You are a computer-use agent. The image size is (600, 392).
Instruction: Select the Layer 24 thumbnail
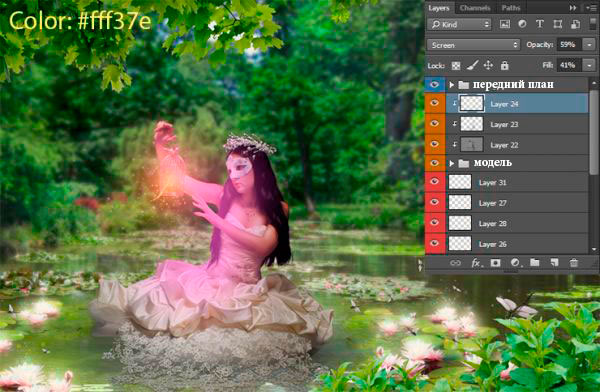point(471,103)
